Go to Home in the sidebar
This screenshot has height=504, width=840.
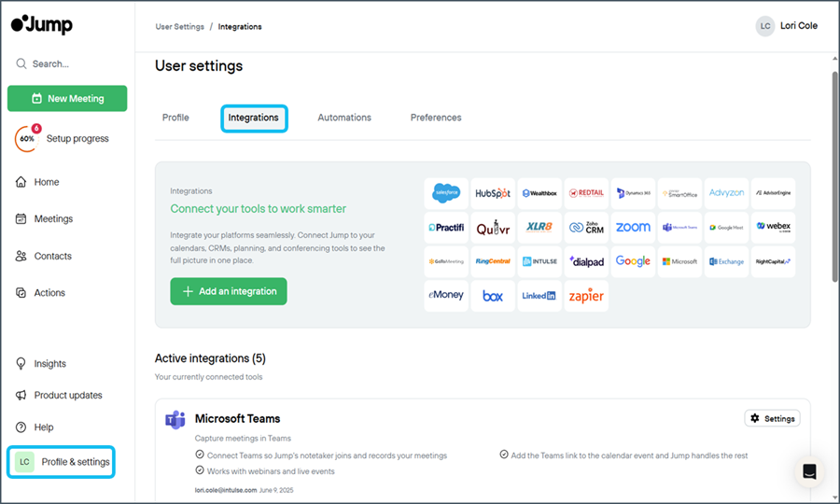pos(37,182)
